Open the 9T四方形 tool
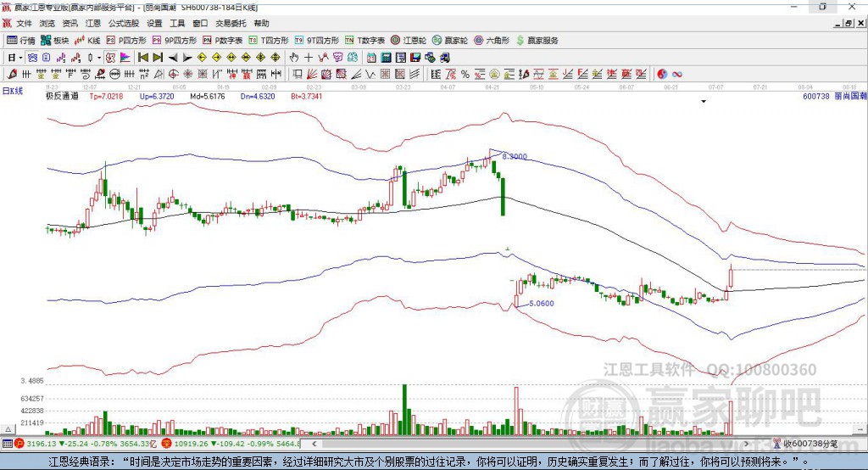The height and width of the screenshot is (470, 868). (x=317, y=41)
